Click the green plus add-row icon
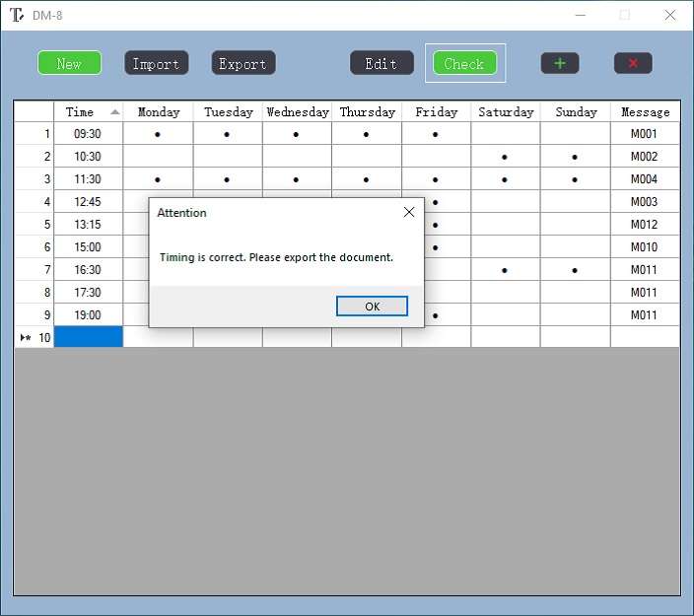694x616 pixels. coord(560,63)
